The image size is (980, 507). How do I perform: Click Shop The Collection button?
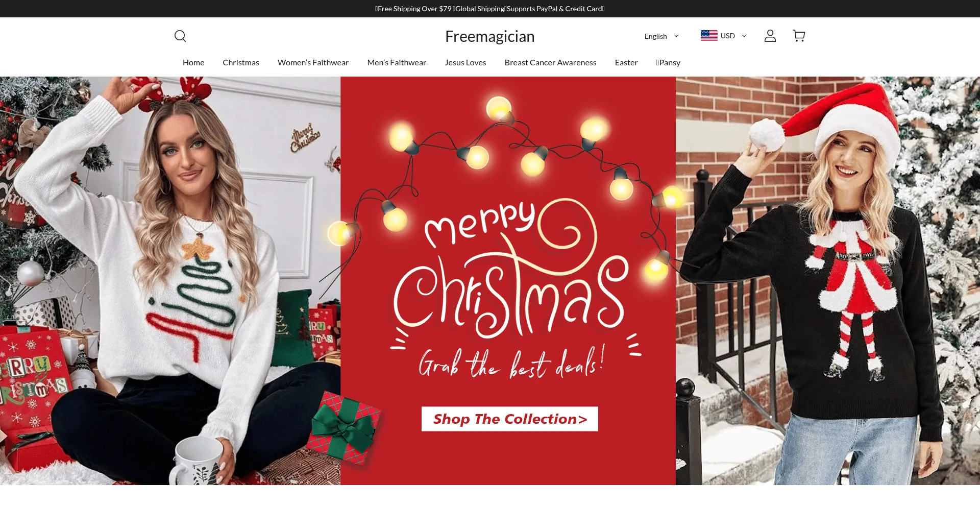tap(510, 419)
